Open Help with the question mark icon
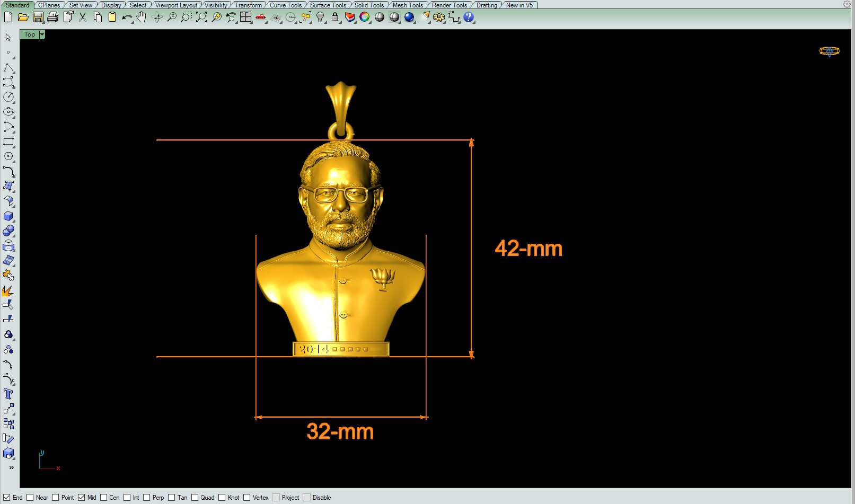The height and width of the screenshot is (504, 855). (469, 17)
